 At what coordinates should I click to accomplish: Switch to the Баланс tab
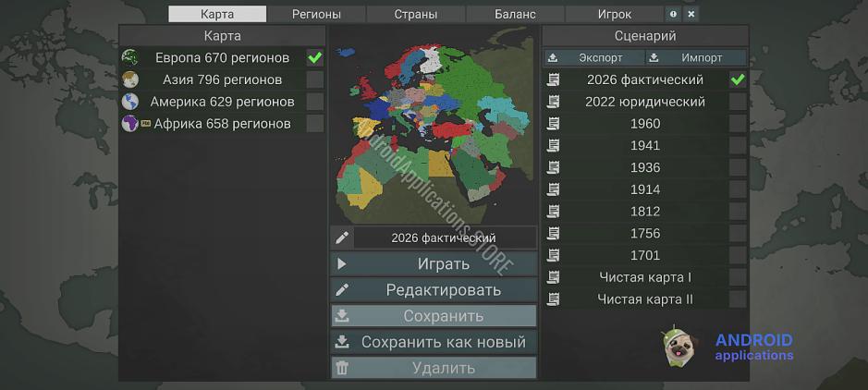point(515,15)
